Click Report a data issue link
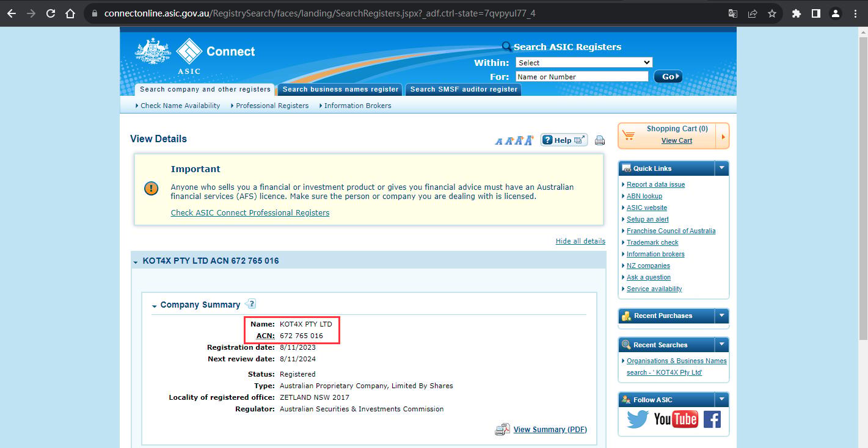Viewport: 868px width, 448px height. (x=655, y=184)
